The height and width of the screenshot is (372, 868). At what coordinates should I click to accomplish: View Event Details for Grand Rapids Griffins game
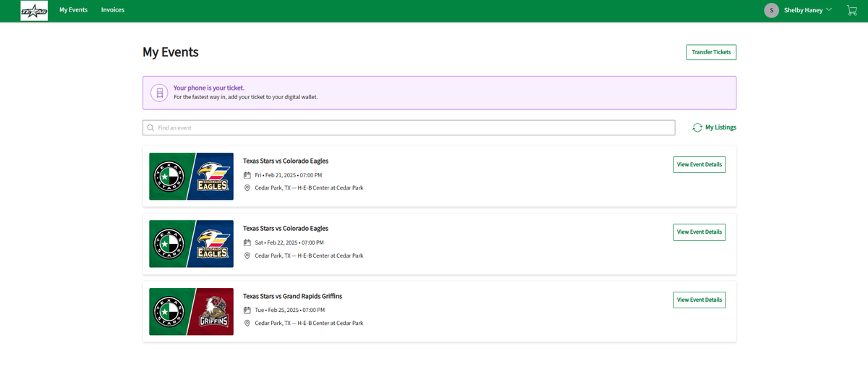699,300
